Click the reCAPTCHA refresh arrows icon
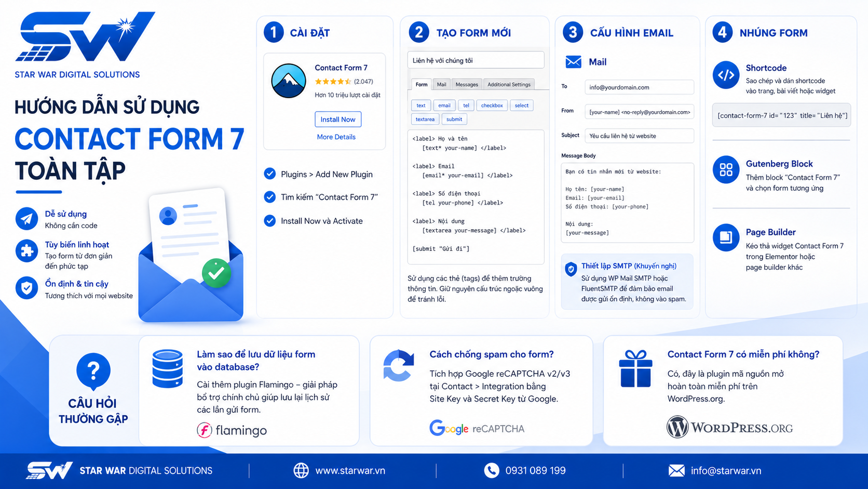 point(399,366)
